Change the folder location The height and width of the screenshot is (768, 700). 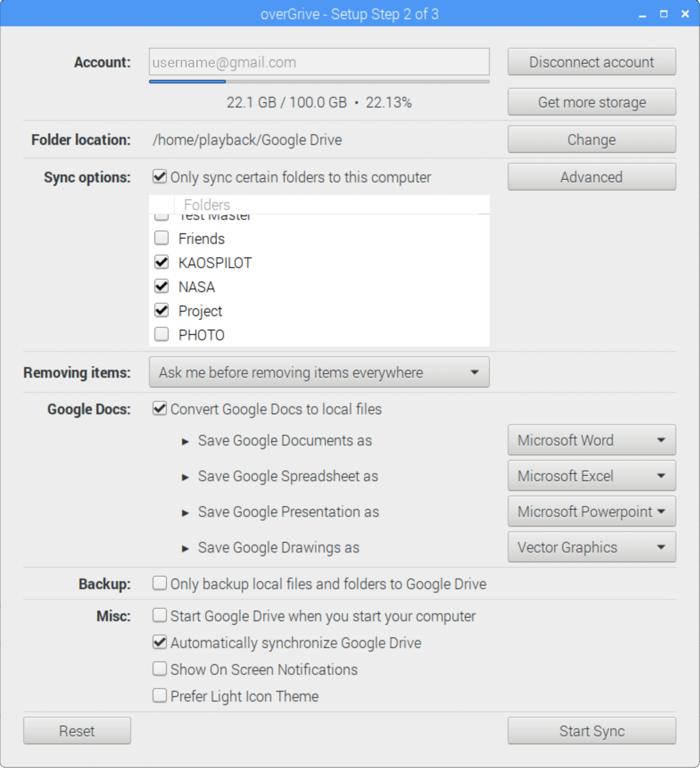click(591, 140)
